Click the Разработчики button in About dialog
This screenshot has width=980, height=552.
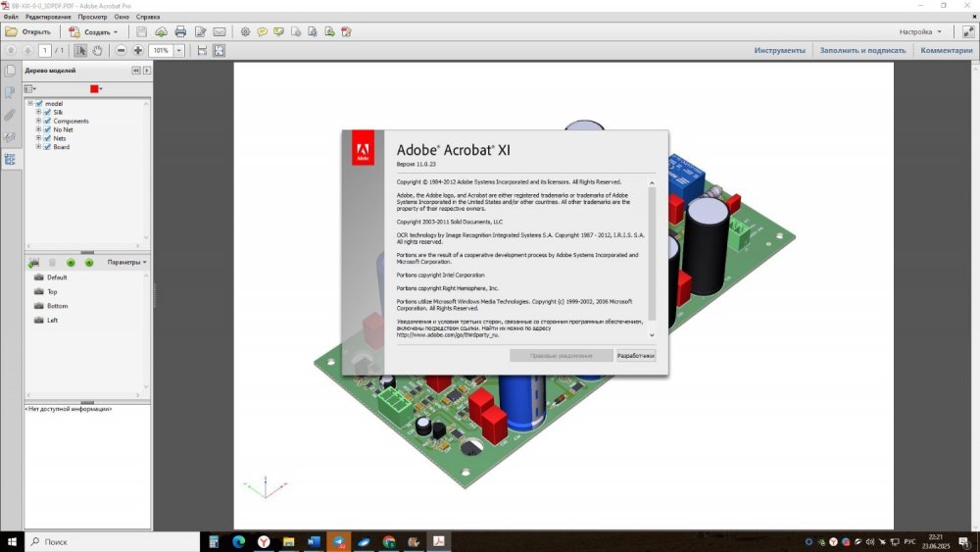(x=635, y=356)
